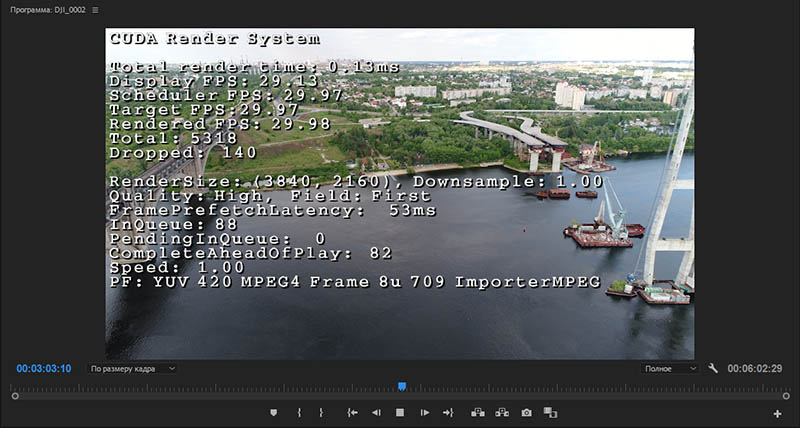Viewport: 800px width, 428px height.
Task: Click 'CompleteAheadOfPlay: 82' overlay line
Action: coord(251,254)
